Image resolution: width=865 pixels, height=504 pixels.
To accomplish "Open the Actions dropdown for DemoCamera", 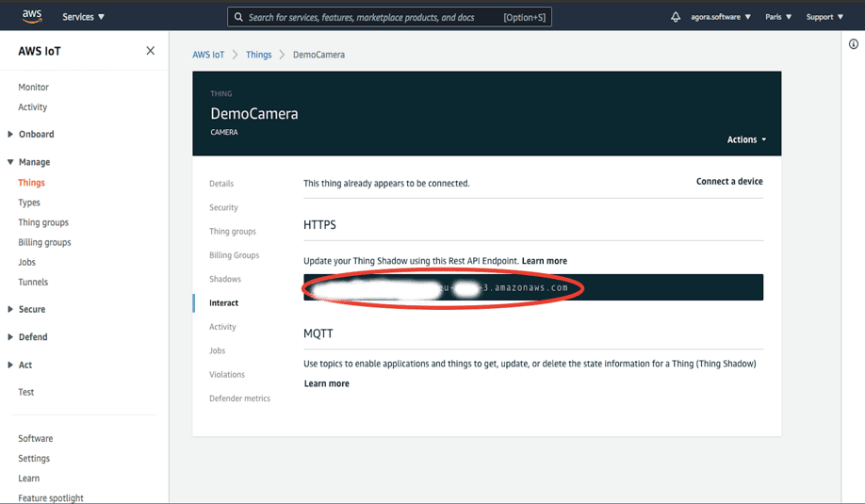I will pyautogui.click(x=746, y=139).
